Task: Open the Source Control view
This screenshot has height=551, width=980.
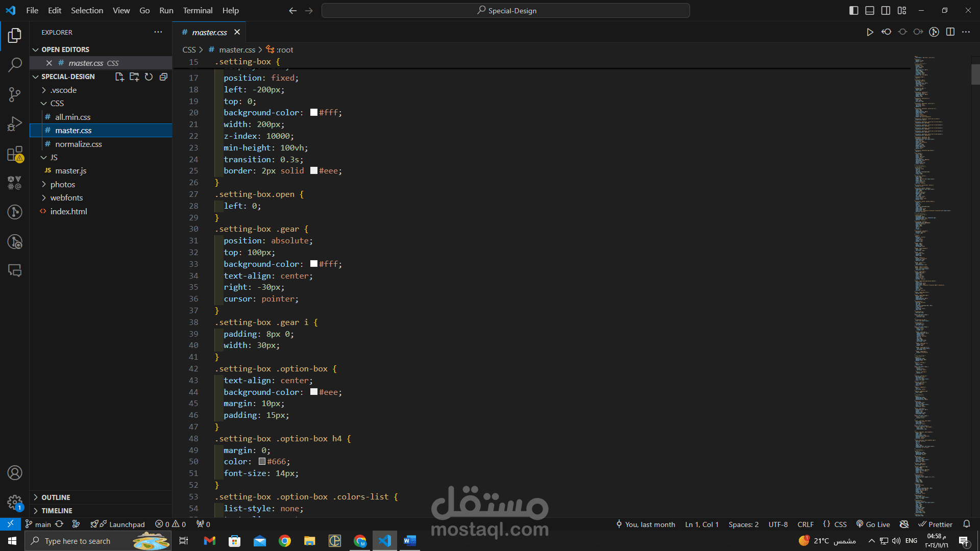Action: point(15,94)
